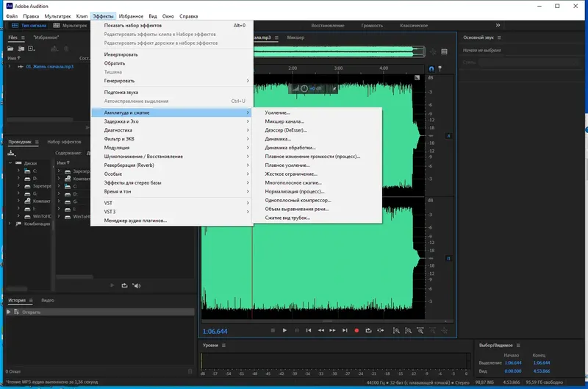Screen dimensions: 588x389
Task: Click selection start value 1:06.644
Action: click(513, 363)
